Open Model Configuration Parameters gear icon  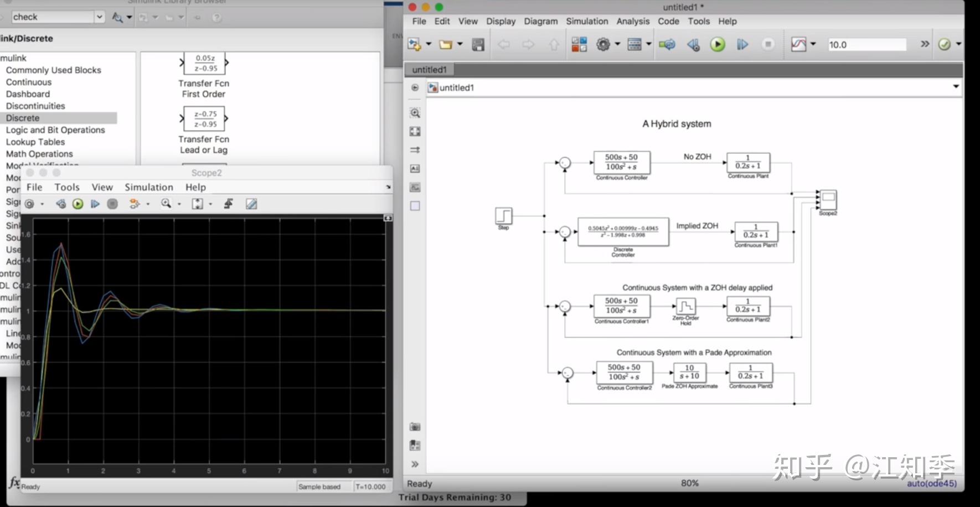pos(603,44)
